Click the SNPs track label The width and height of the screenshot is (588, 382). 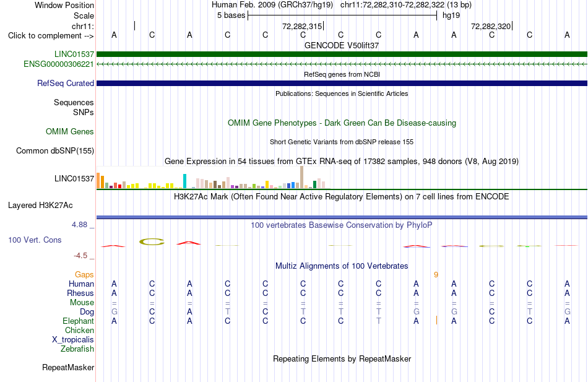pyautogui.click(x=84, y=112)
